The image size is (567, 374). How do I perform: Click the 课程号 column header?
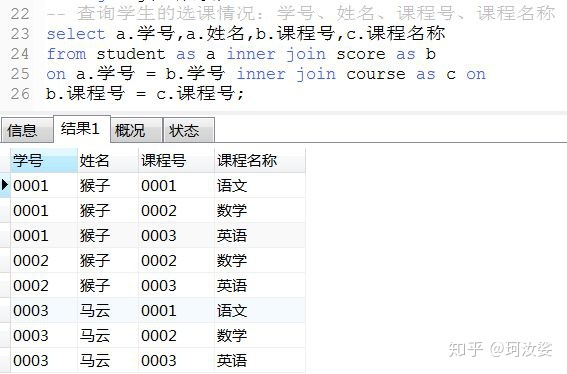pos(176,160)
